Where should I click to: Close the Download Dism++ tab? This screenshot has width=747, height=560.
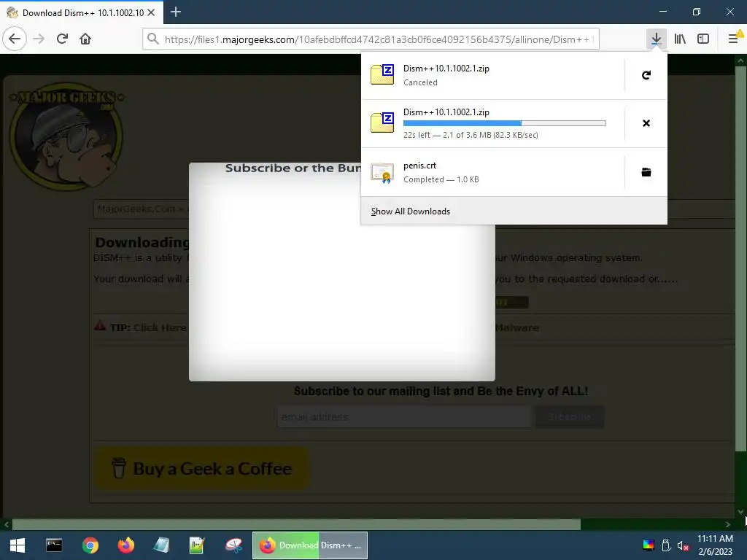151,12
